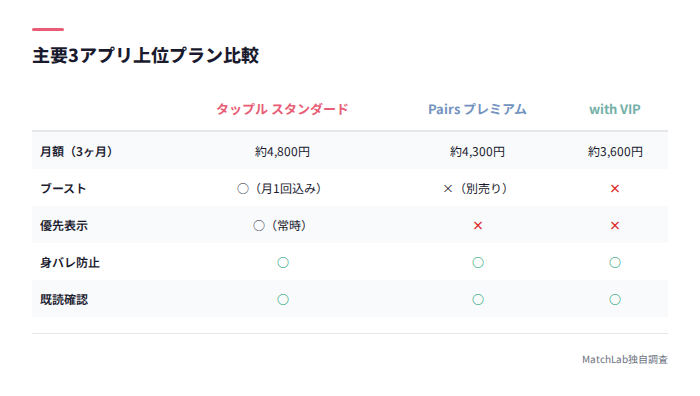Select the 約4,800円 price cell
Screen dimensions: 700x396
coord(282,152)
